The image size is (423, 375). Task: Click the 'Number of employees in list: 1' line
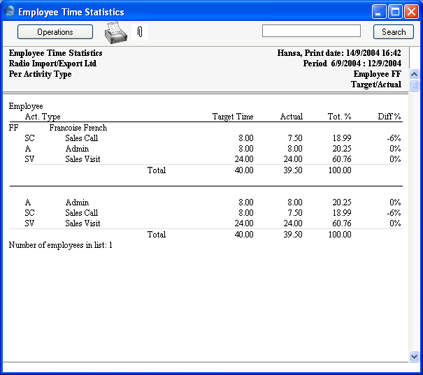pyautogui.click(x=60, y=245)
